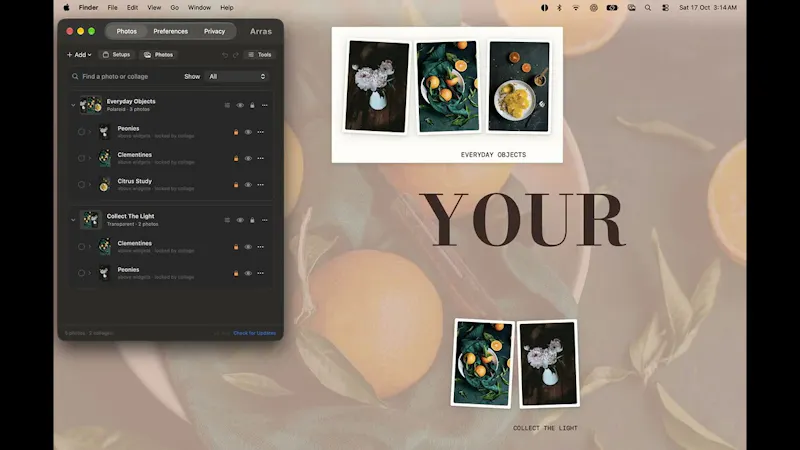Click the orange lock on Peonies under Everyday Objects
Image resolution: width=800 pixels, height=450 pixels.
click(236, 132)
